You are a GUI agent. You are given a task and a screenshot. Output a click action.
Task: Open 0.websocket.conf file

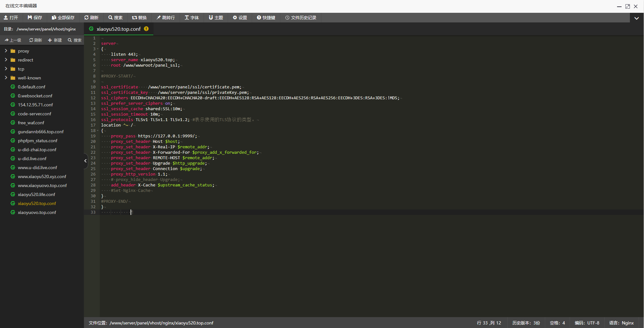click(35, 96)
